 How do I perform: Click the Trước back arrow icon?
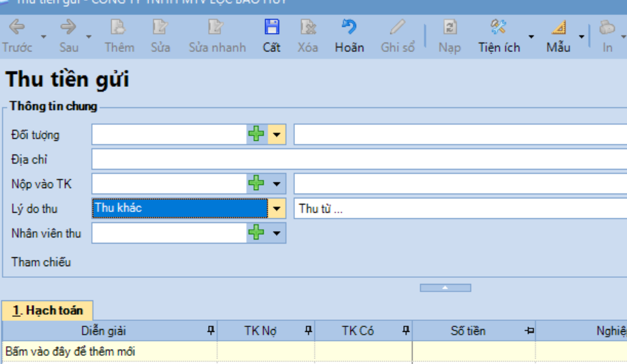pyautogui.click(x=16, y=28)
